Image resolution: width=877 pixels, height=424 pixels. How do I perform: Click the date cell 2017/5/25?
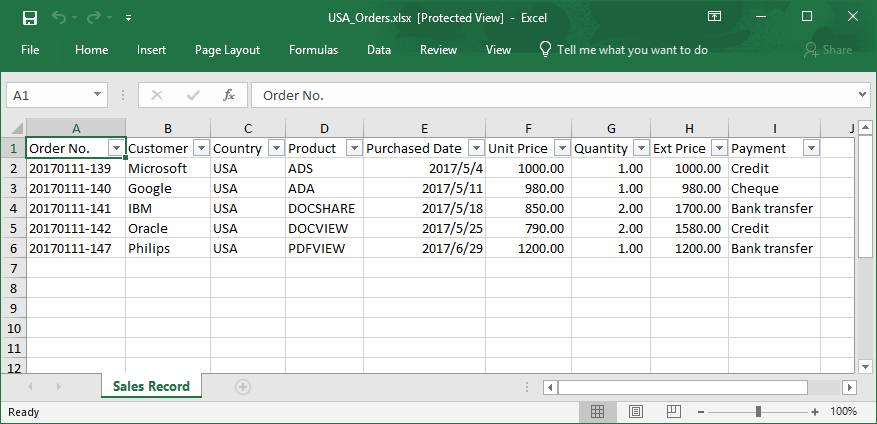(x=425, y=228)
